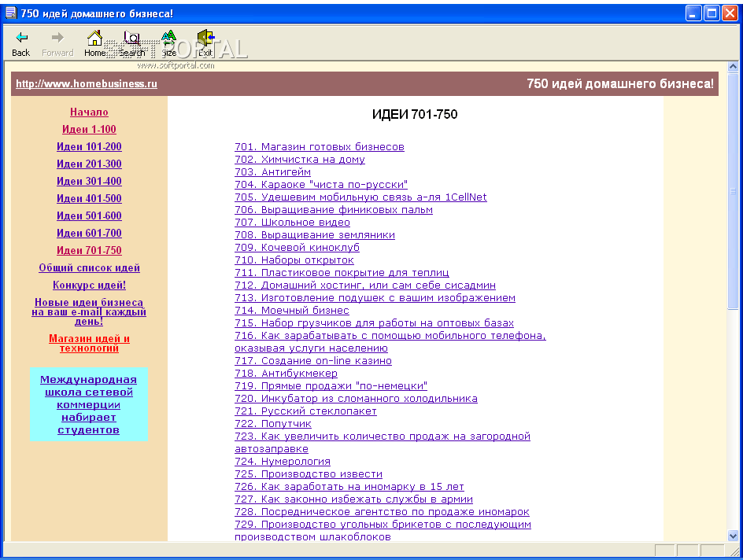The height and width of the screenshot is (560, 743).
Task: Open Идеи 401-500 in sidebar
Action: [x=89, y=199]
